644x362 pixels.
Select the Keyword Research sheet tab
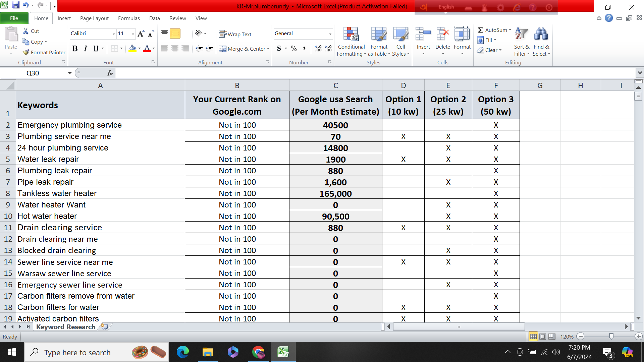pyautogui.click(x=65, y=327)
